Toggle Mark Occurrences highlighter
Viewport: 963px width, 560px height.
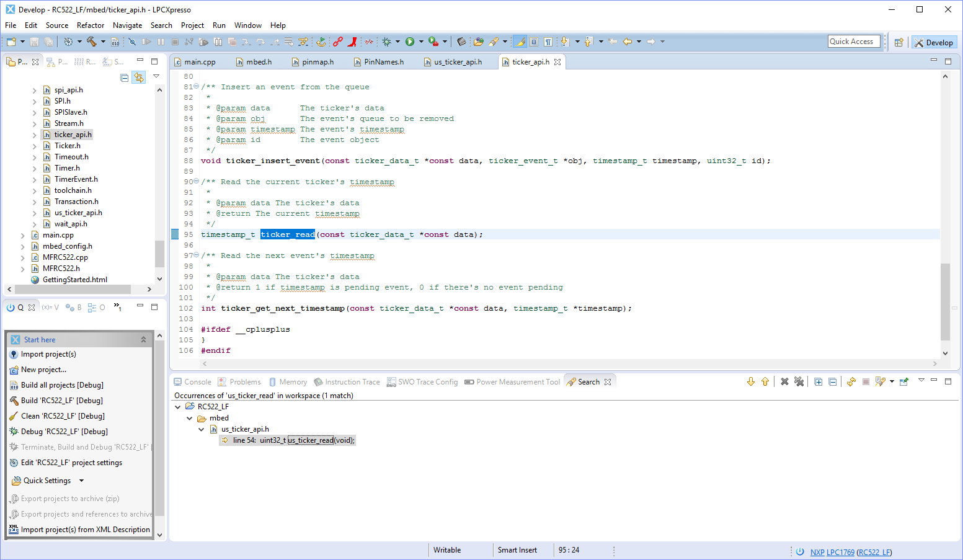click(520, 42)
